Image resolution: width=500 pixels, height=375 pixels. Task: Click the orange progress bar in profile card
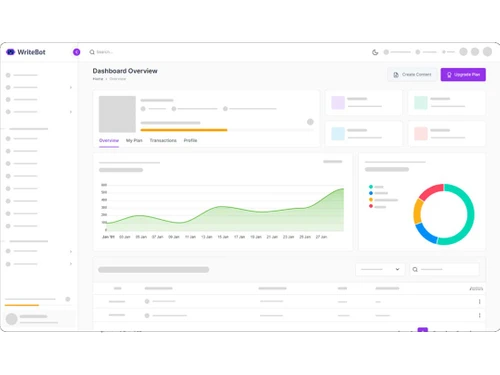coord(184,130)
